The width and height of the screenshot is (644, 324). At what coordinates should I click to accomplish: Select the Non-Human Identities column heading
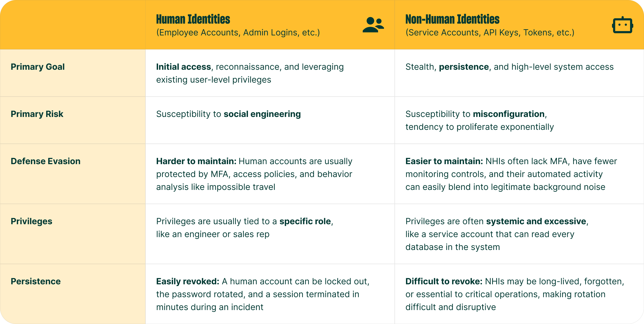click(452, 19)
